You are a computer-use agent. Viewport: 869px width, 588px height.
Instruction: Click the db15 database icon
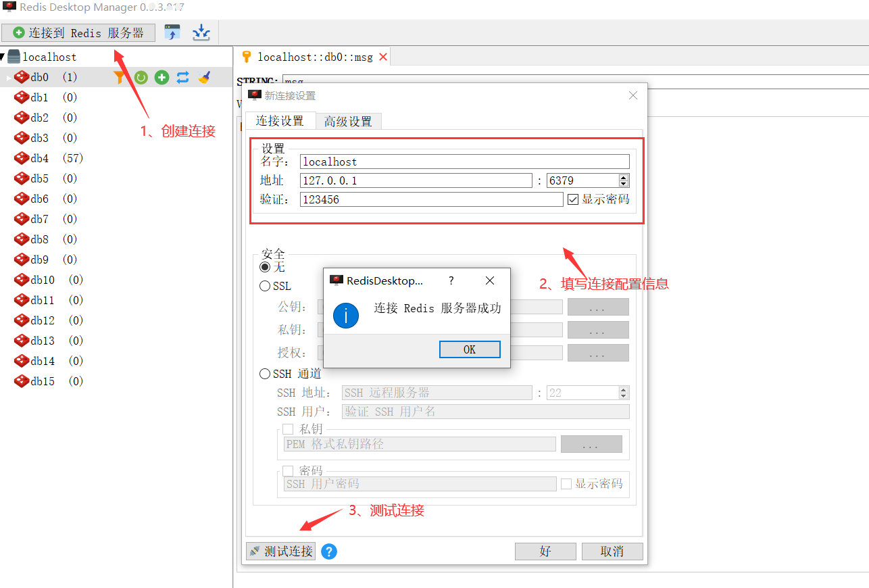pyautogui.click(x=22, y=381)
